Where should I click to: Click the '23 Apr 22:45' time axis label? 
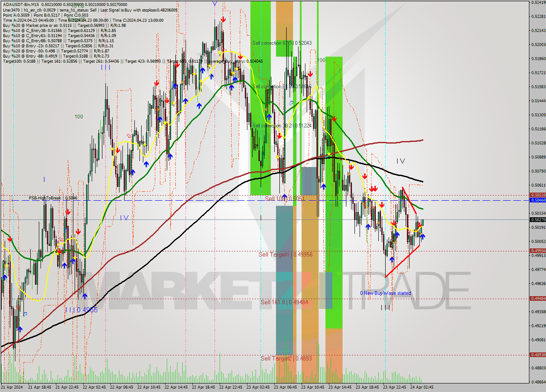[395, 387]
